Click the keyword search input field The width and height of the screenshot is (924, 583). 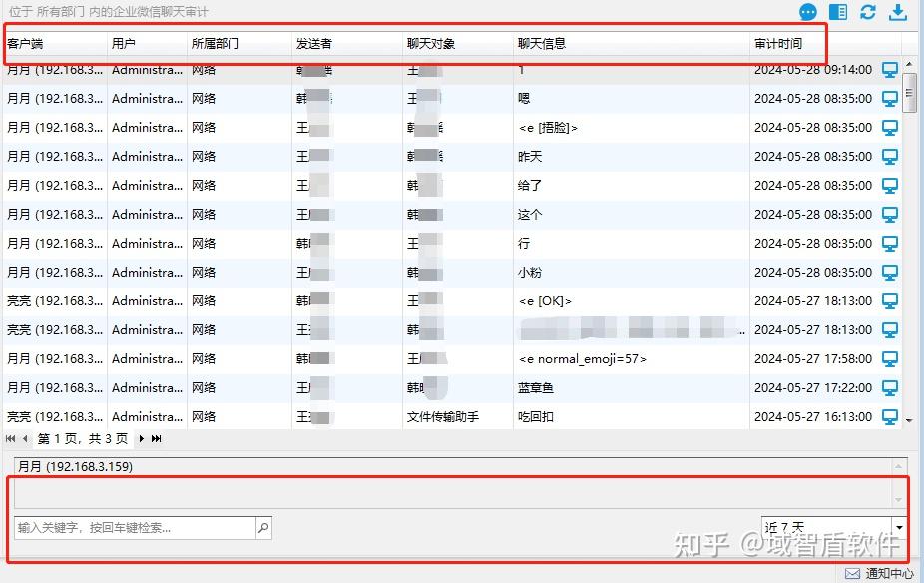(x=135, y=527)
